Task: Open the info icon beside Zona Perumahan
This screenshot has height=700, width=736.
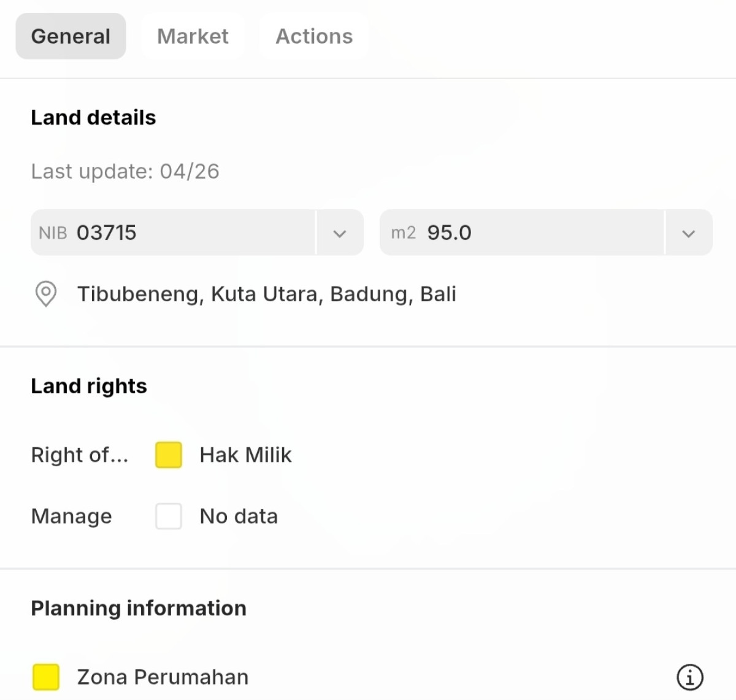Action: (x=690, y=677)
